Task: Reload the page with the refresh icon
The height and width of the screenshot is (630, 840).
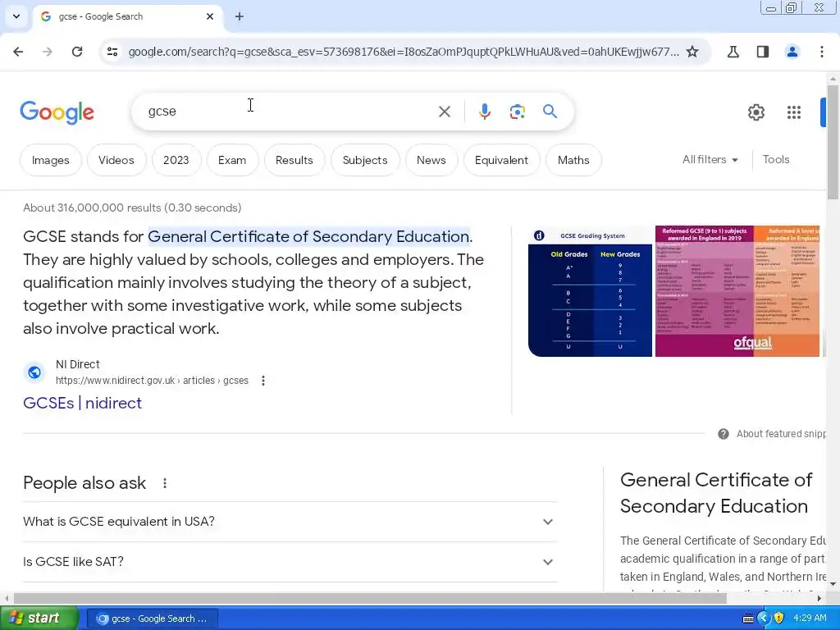Action: click(77, 52)
